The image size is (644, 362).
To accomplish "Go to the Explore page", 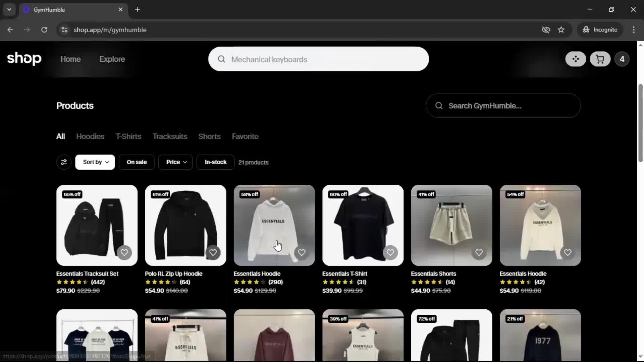I will pyautogui.click(x=112, y=59).
